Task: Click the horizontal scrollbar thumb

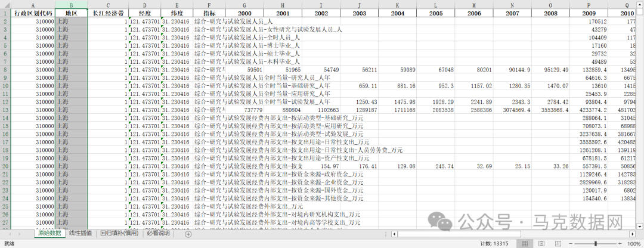Action: [x=459, y=234]
